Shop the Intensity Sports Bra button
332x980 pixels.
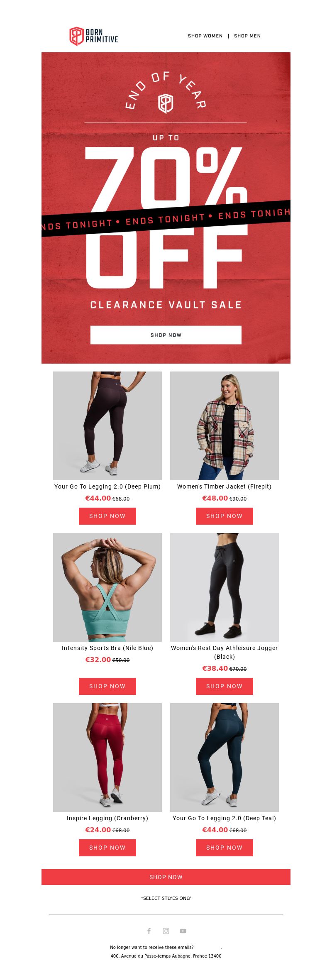coord(107,686)
